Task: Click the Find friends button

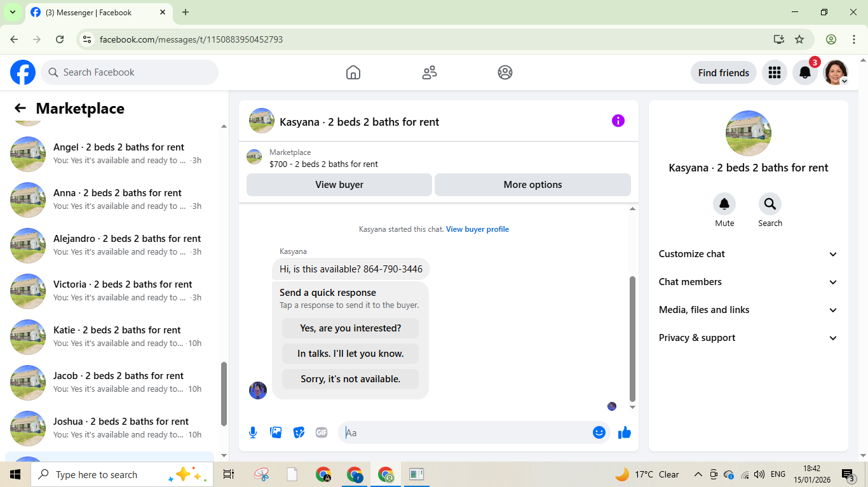Action: pyautogui.click(x=724, y=72)
